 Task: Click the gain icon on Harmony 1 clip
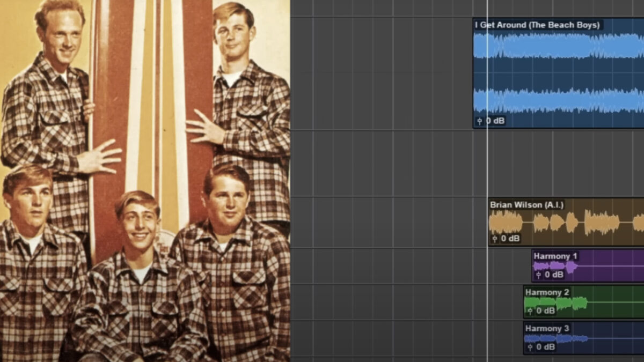pyautogui.click(x=538, y=275)
